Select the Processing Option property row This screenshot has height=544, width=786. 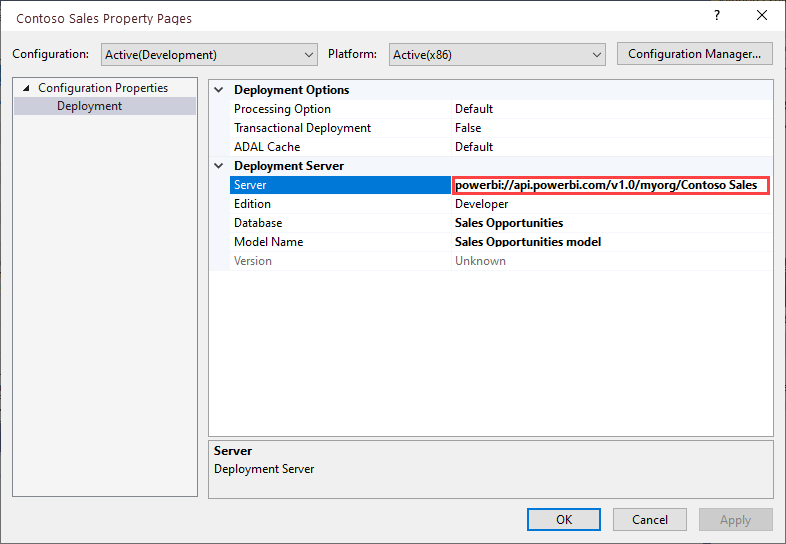(x=282, y=109)
